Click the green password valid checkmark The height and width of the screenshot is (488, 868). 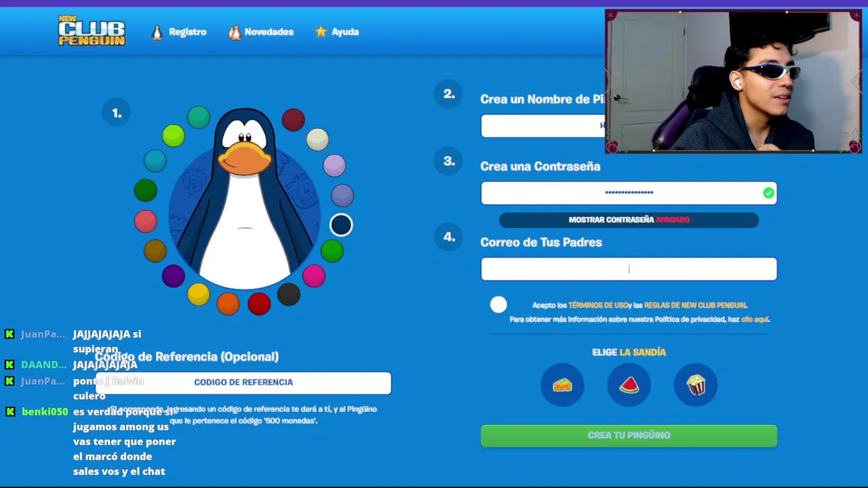(x=768, y=193)
